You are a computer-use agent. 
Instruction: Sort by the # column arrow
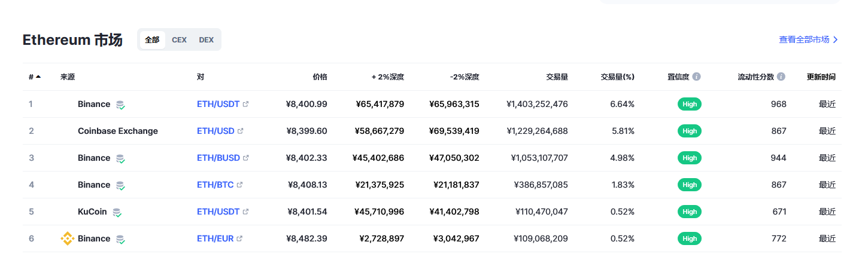point(38,77)
